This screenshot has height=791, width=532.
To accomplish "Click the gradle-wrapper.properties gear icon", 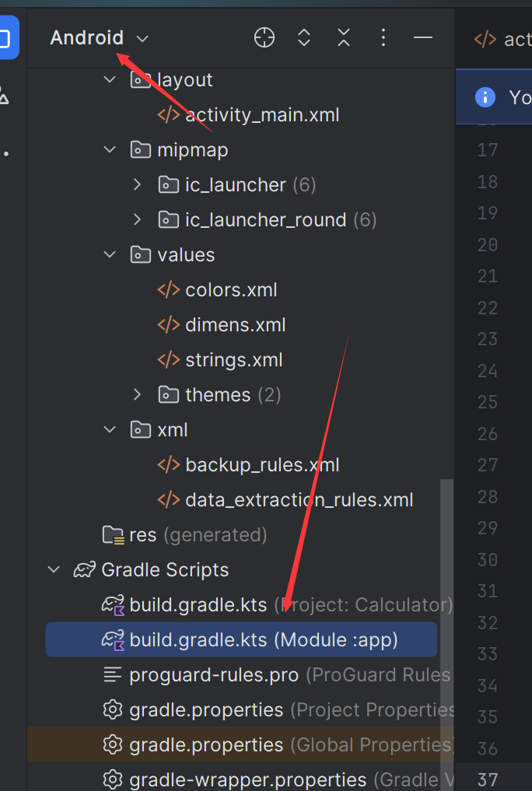I will [113, 780].
